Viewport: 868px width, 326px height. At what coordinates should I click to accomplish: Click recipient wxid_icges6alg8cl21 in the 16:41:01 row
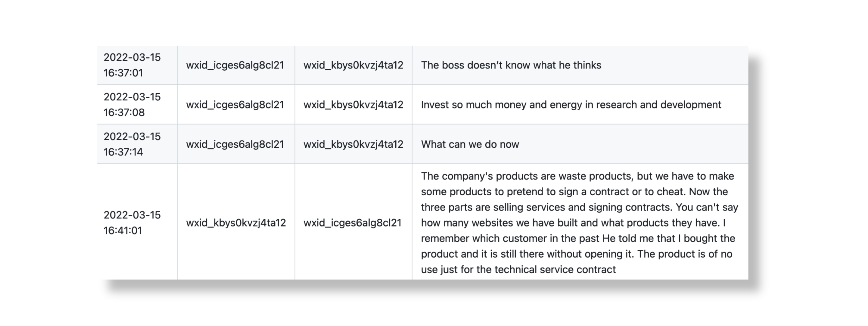tap(352, 223)
